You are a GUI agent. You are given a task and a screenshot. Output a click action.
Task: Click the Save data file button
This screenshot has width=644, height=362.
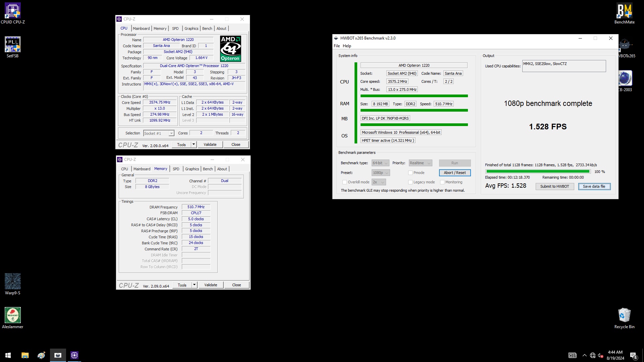[594, 186]
